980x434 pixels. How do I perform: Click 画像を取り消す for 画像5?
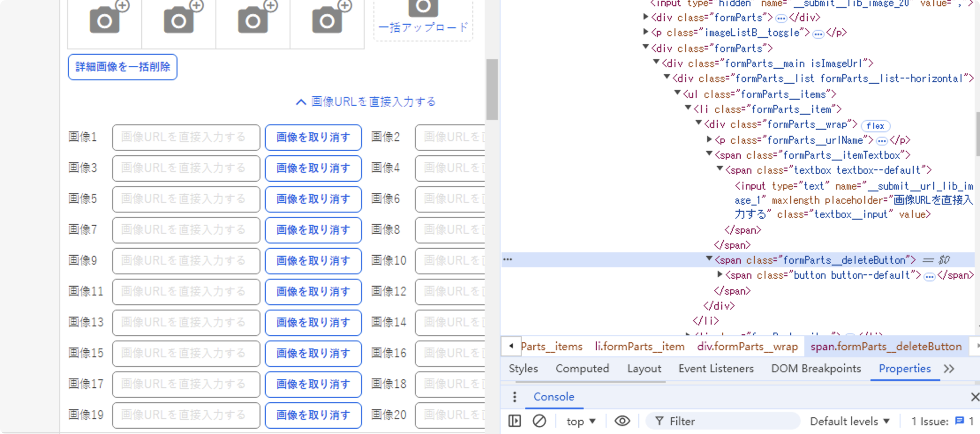(313, 199)
